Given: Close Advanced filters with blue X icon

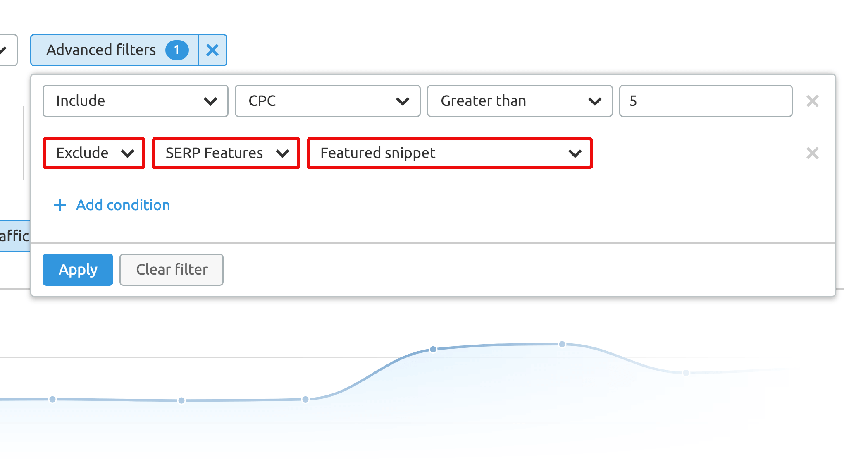Looking at the screenshot, I should (x=212, y=50).
